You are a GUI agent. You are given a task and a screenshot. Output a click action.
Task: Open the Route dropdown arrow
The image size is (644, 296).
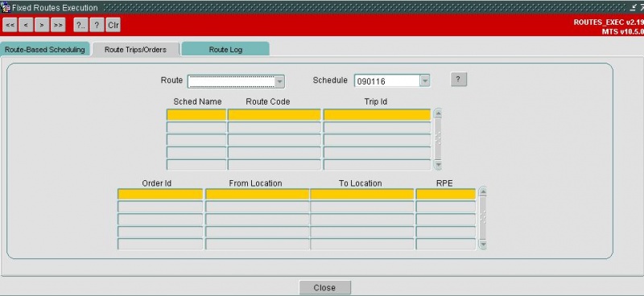pos(279,82)
